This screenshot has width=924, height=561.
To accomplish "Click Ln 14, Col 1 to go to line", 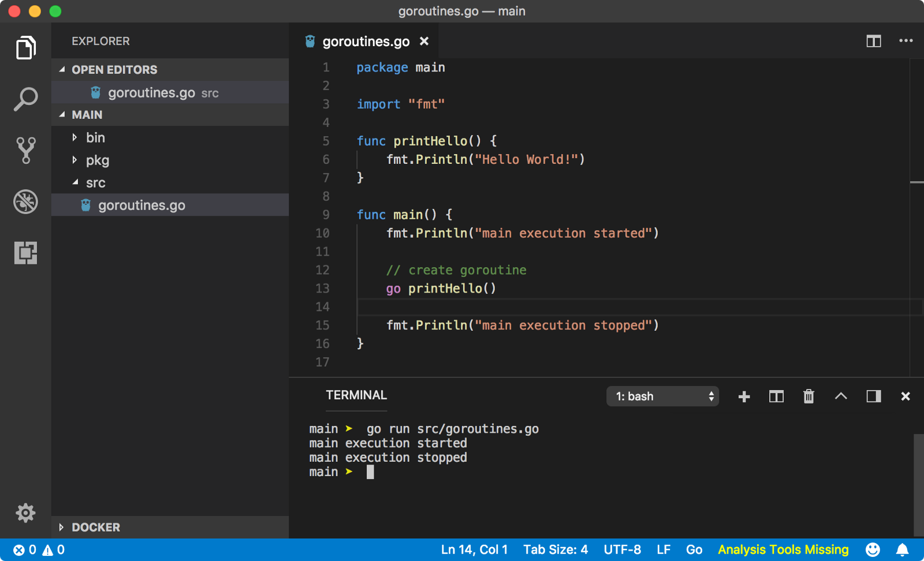I will [474, 550].
